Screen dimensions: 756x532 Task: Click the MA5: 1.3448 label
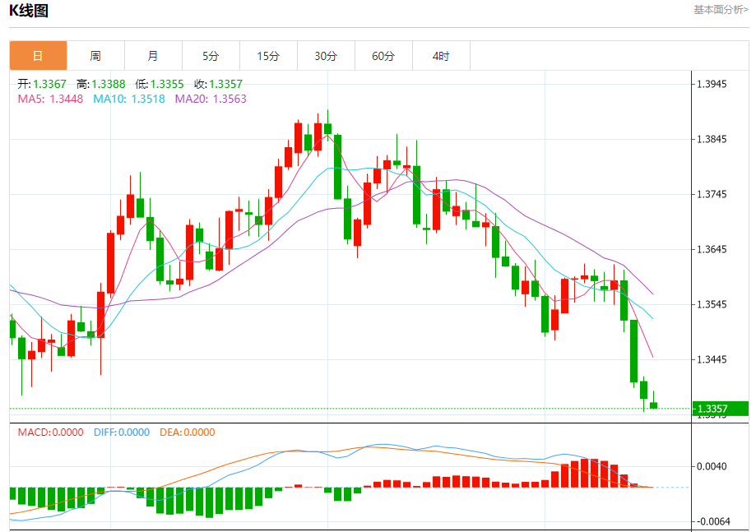[x=50, y=99]
